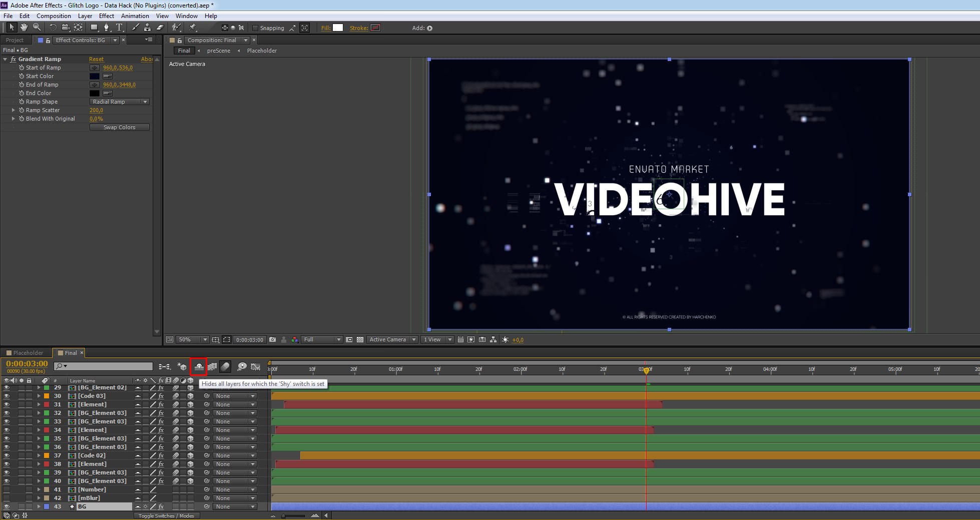Select the Eraser tool

click(160, 28)
